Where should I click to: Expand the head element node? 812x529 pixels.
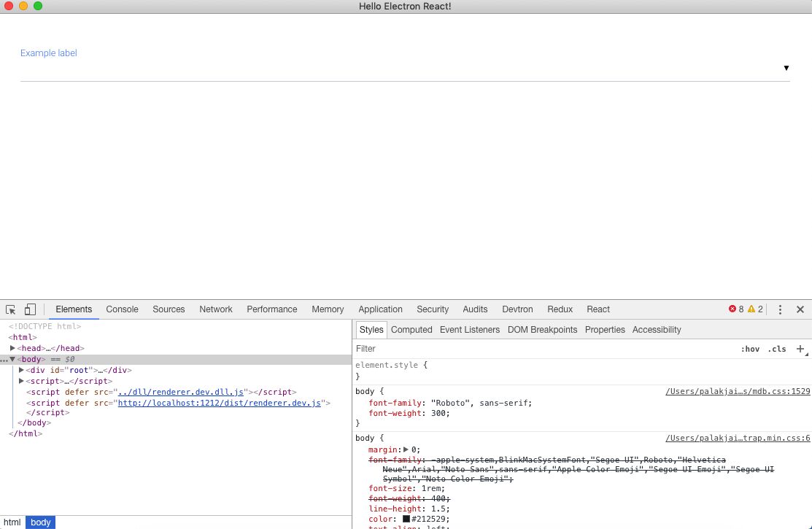pos(12,348)
